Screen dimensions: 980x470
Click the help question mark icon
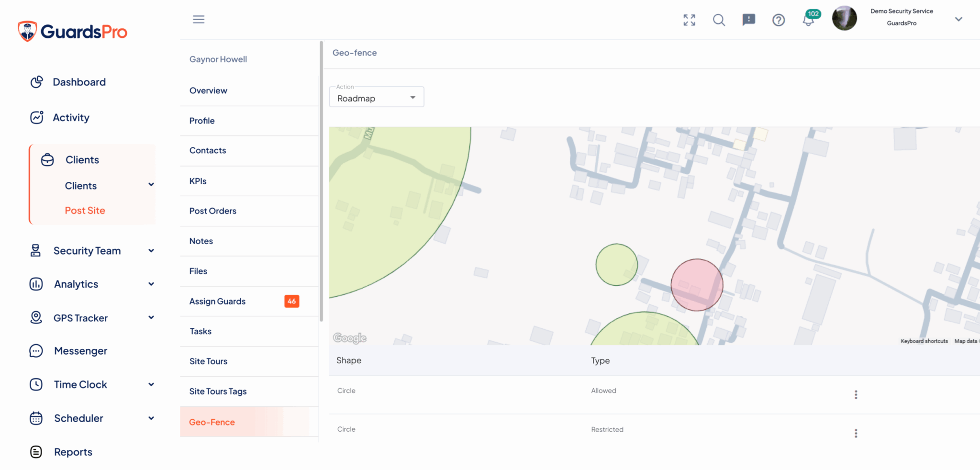point(779,20)
